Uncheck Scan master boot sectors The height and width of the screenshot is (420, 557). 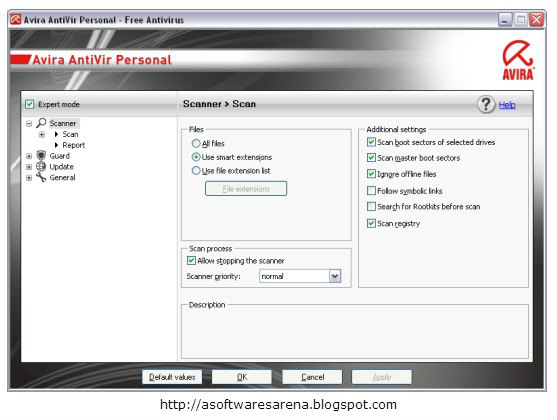tap(371, 157)
